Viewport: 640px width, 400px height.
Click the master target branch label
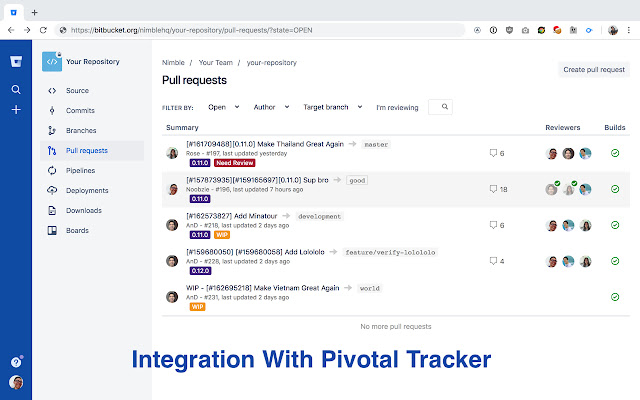click(376, 144)
